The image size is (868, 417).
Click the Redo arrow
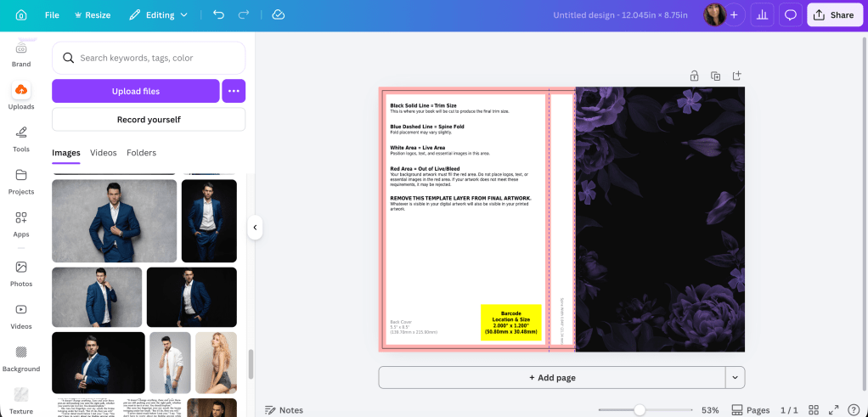245,15
